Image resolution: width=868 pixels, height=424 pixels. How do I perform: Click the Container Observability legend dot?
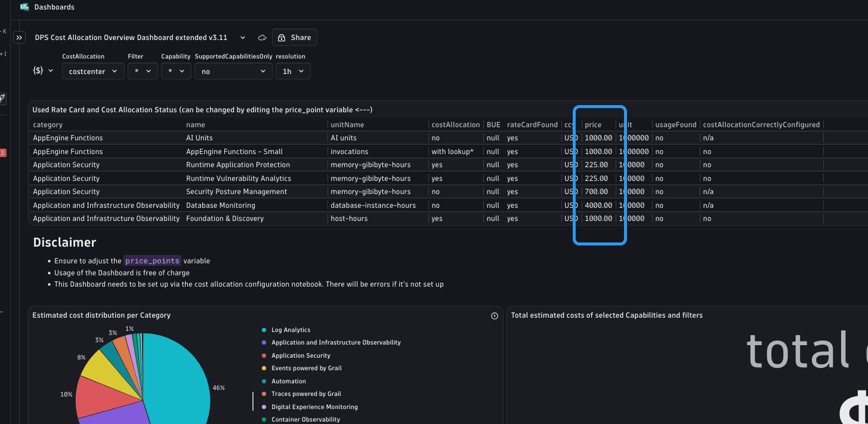tap(264, 420)
